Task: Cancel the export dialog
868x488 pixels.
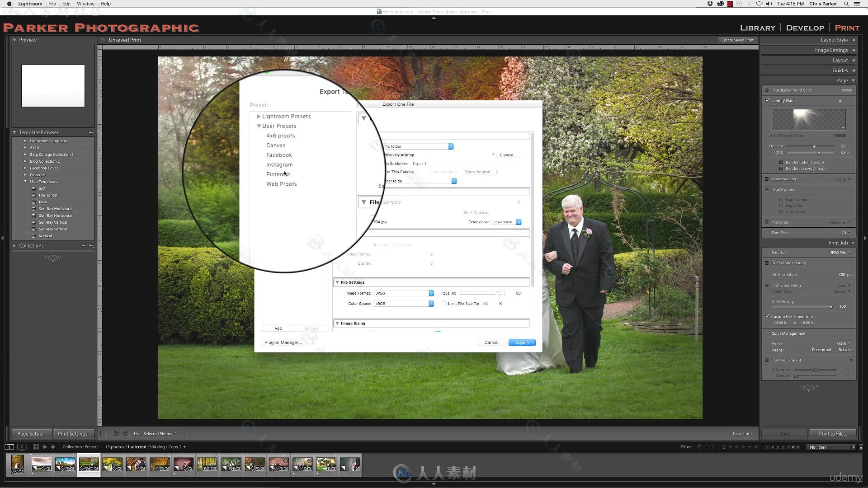Action: point(491,343)
